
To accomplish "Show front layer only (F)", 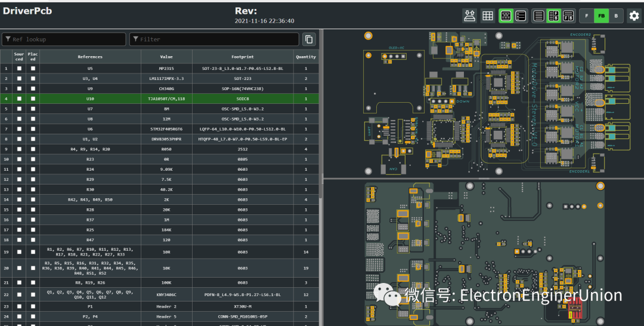I will [x=587, y=16].
